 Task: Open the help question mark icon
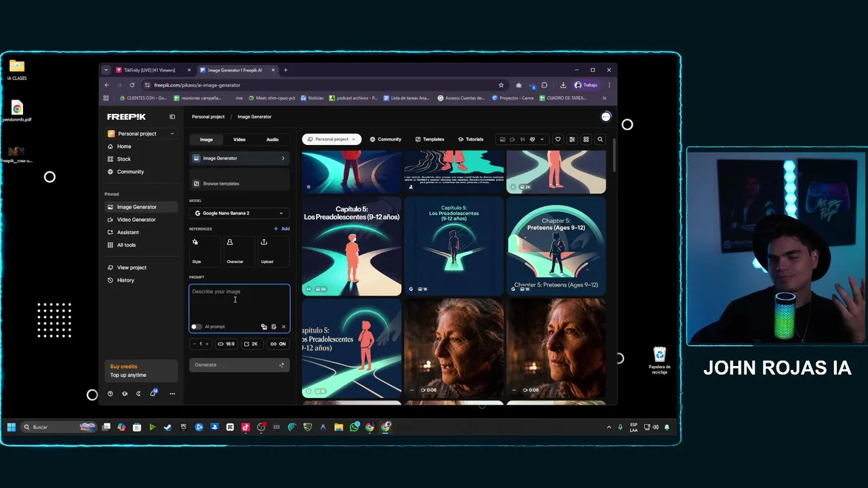110,394
